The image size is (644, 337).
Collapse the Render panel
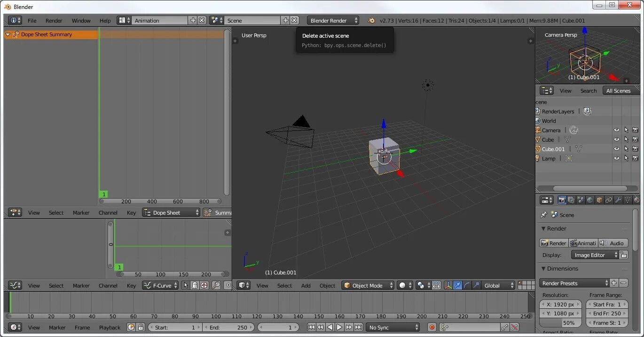pyautogui.click(x=543, y=228)
